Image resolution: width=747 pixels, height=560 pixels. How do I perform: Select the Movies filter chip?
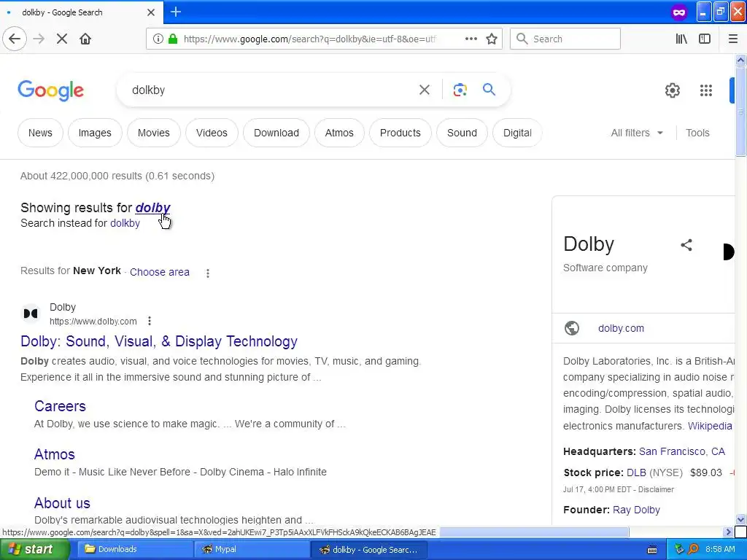[x=153, y=133]
